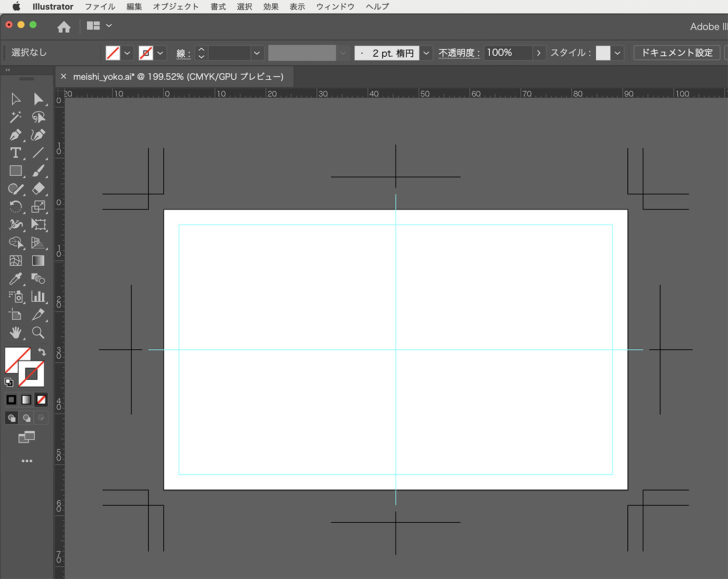Open the Illustrator application menu
Image resolution: width=728 pixels, height=579 pixels.
tap(52, 6)
